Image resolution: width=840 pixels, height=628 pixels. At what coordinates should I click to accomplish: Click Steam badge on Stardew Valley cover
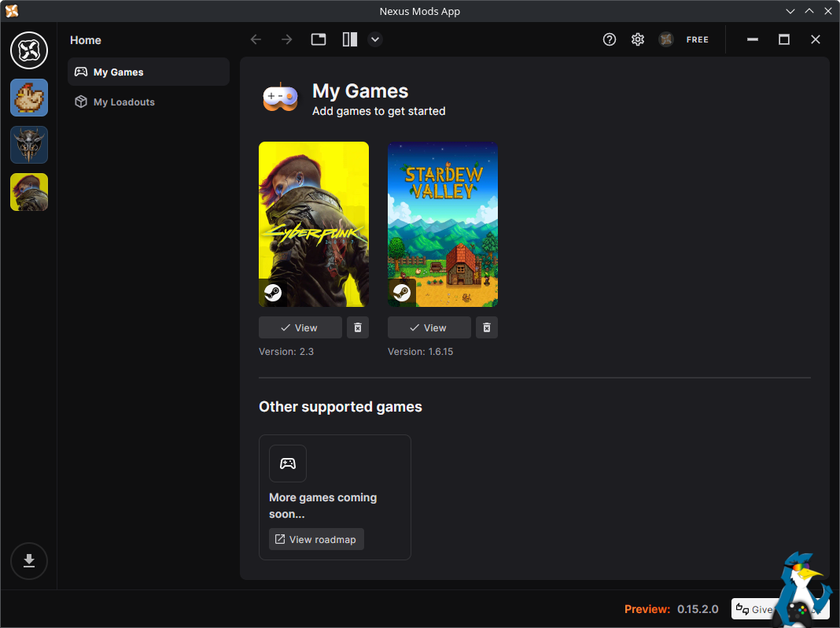[402, 293]
